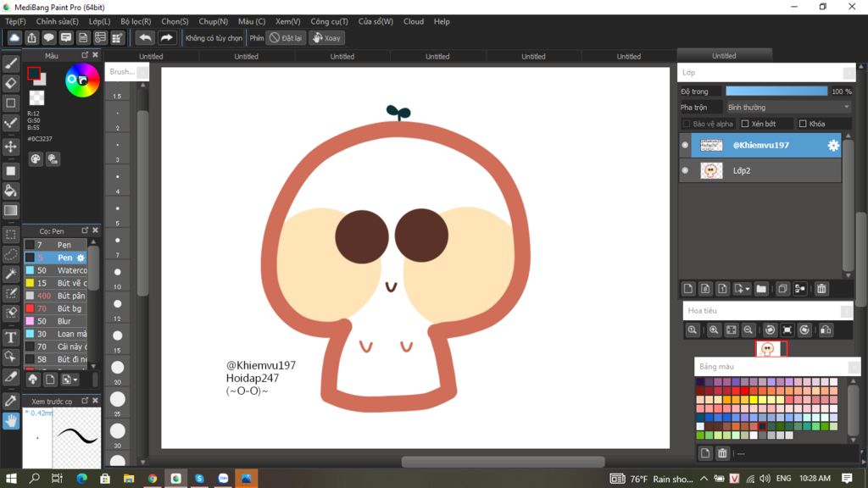Select the Gradient tool
The width and height of the screenshot is (868, 488).
[10, 210]
